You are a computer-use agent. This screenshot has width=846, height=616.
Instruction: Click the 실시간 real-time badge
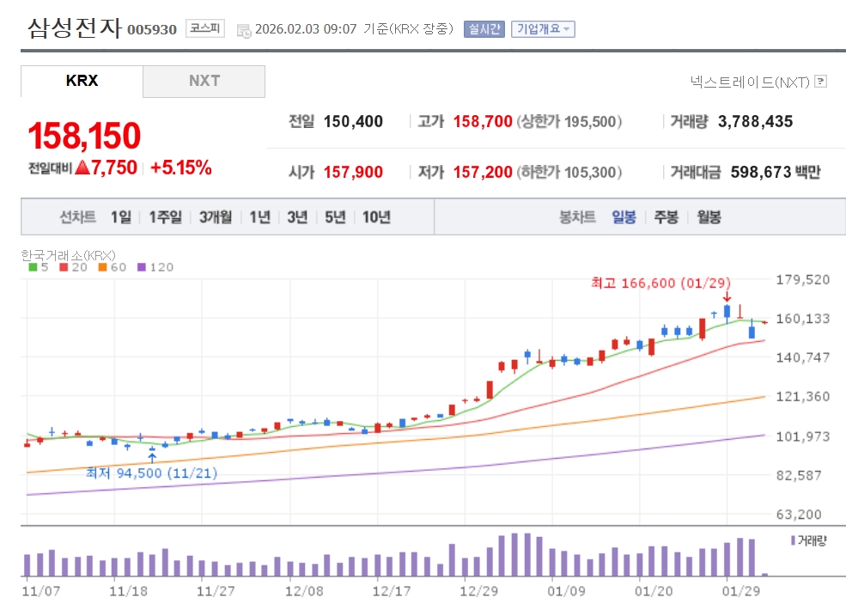[484, 29]
